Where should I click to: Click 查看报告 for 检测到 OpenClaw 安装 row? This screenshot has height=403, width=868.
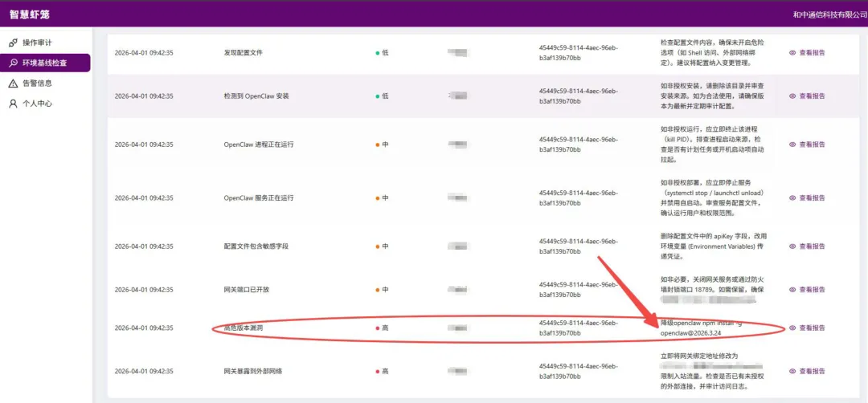pos(807,96)
